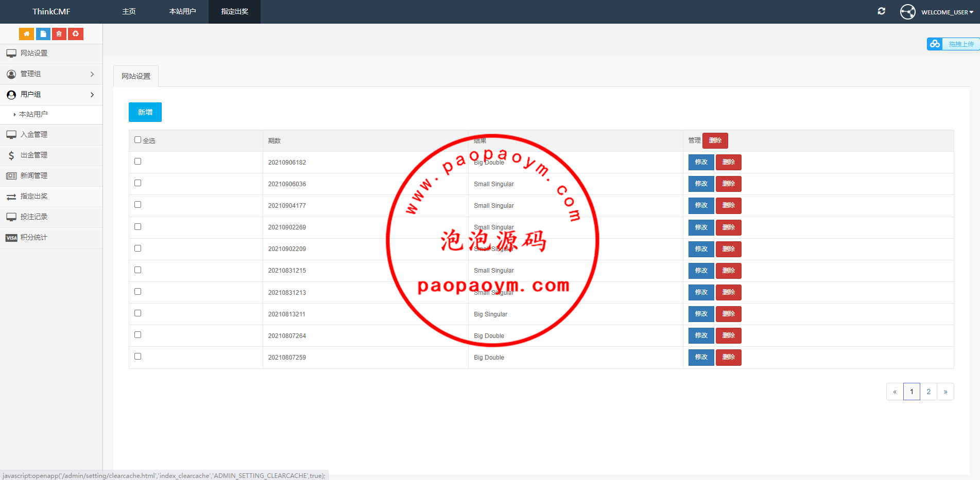The width and height of the screenshot is (980, 480).
Task: Click 修改 for row 20210902269
Action: pos(701,227)
